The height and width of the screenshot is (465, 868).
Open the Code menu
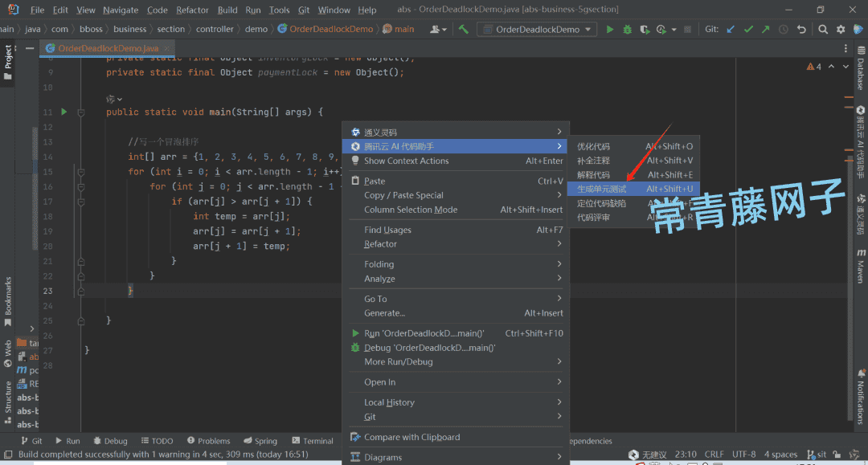158,10
